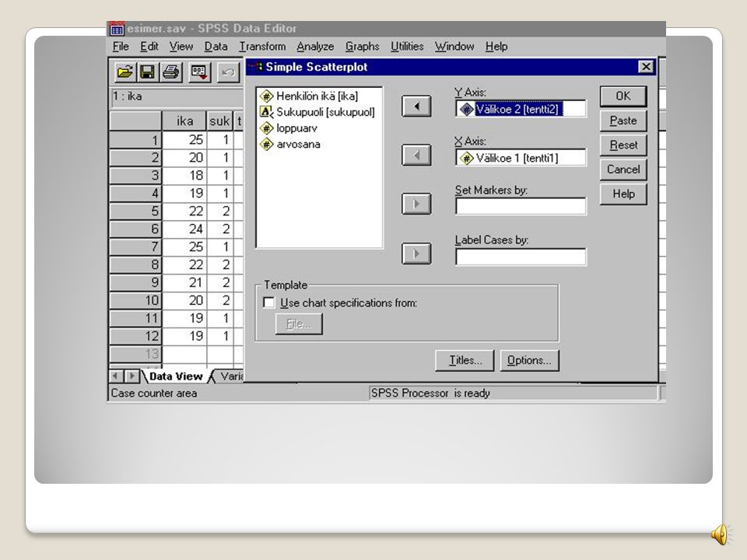Switch to the Data View tab
The height and width of the screenshot is (560, 747).
176,376
